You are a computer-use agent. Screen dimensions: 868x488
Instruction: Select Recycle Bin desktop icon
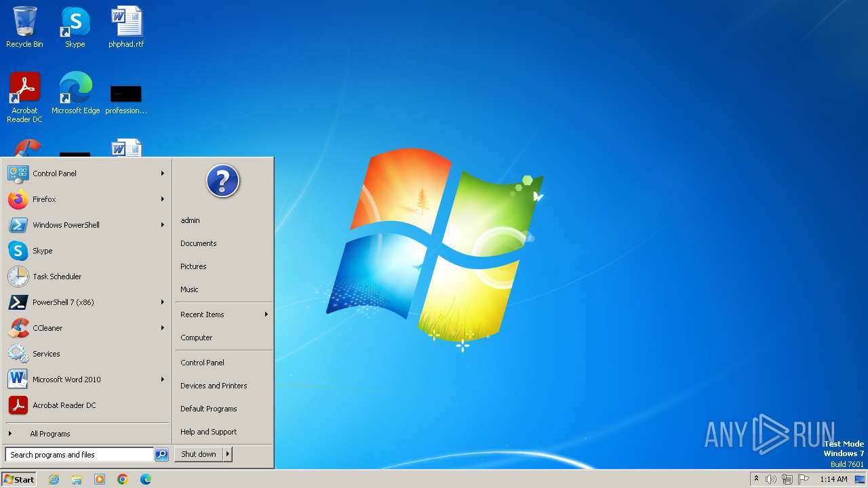tap(24, 27)
